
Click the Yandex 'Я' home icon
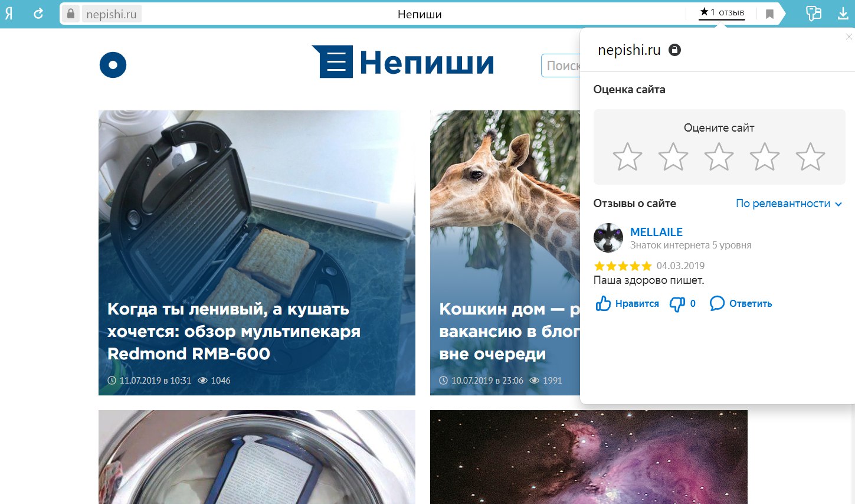click(9, 14)
